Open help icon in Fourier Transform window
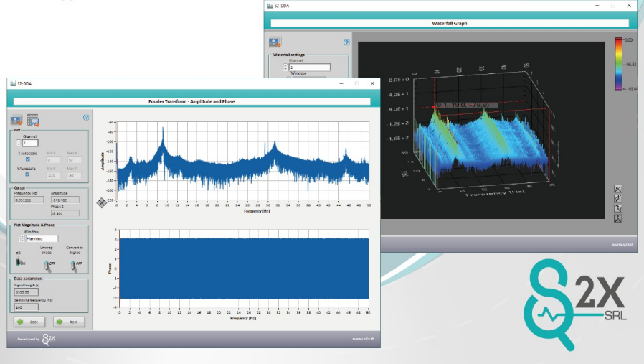This screenshot has height=364, width=644. (x=86, y=118)
